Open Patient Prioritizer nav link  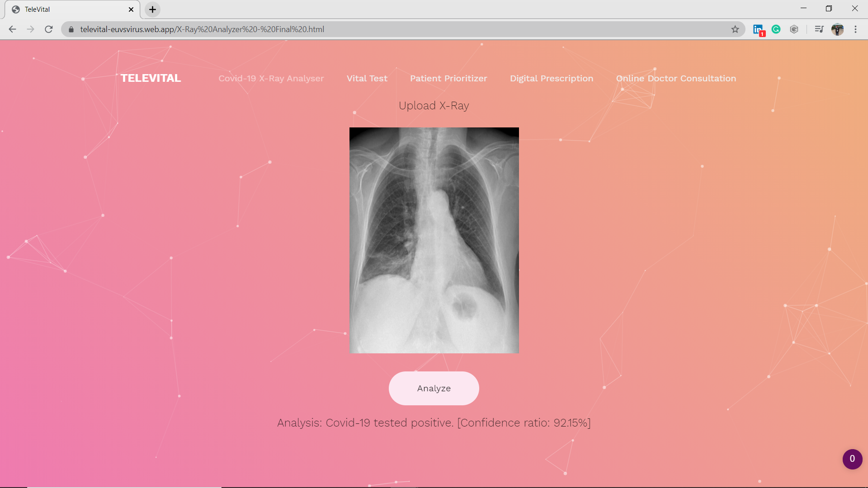(448, 79)
